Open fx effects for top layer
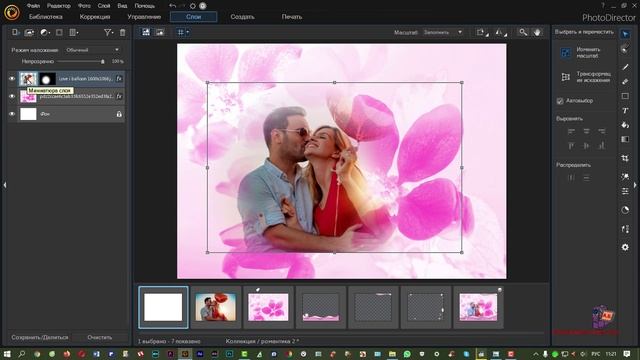This screenshot has height=360, width=640. click(x=119, y=78)
